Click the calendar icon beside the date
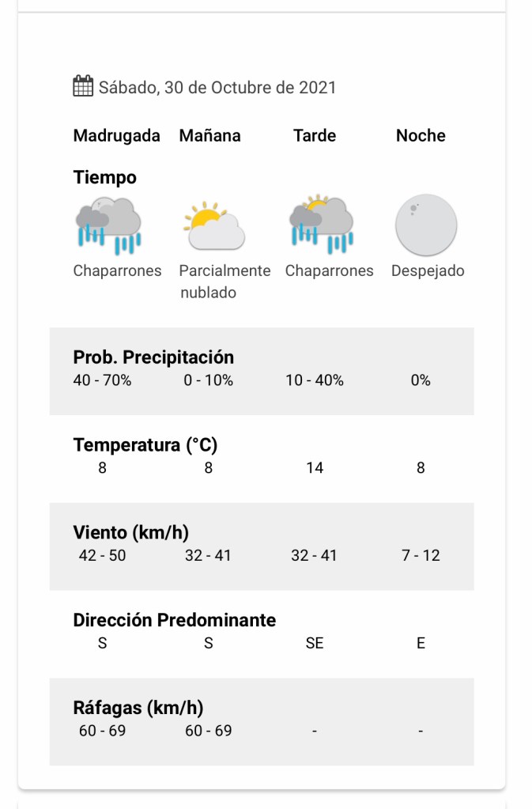Screen dimensions: 532x809 tap(83, 86)
